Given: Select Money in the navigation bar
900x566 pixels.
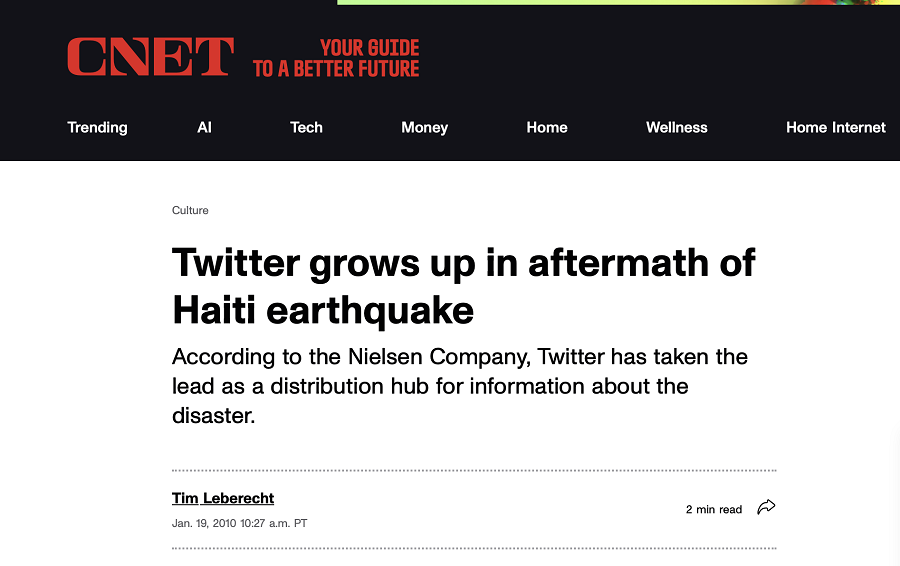Looking at the screenshot, I should (x=424, y=127).
